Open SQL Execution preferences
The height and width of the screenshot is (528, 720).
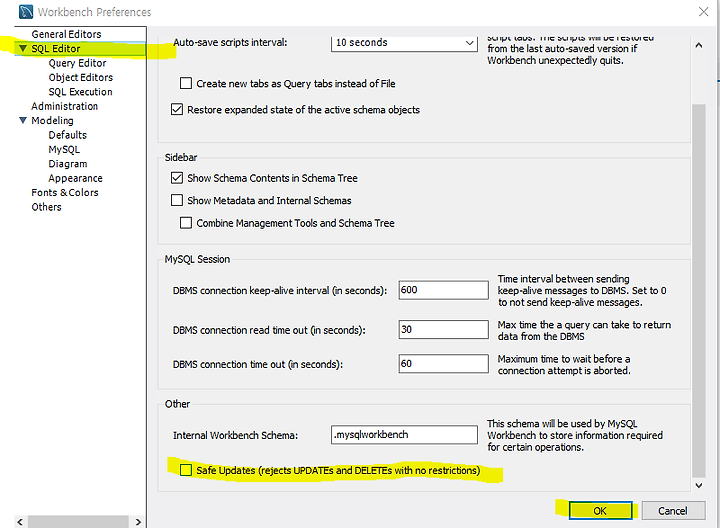click(80, 92)
